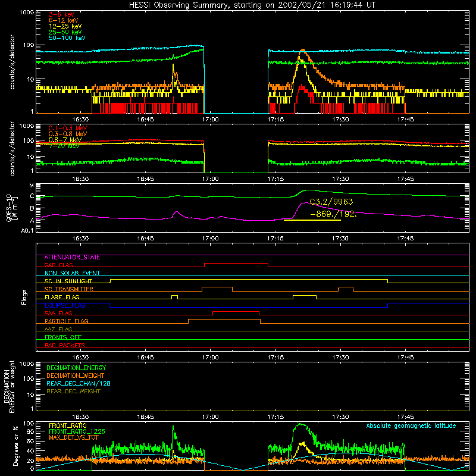Select the GOES-10 axis label
Screen dimensions: 476x476
(11, 208)
